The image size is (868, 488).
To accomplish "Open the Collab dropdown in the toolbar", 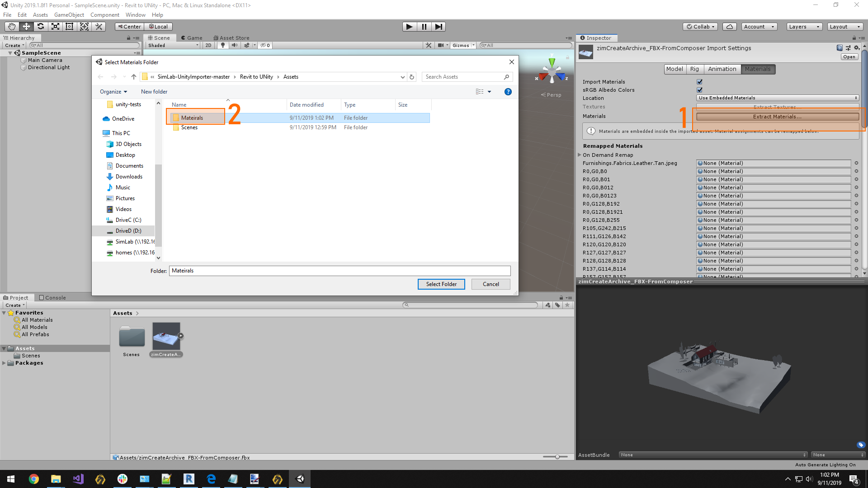I will pyautogui.click(x=700, y=26).
